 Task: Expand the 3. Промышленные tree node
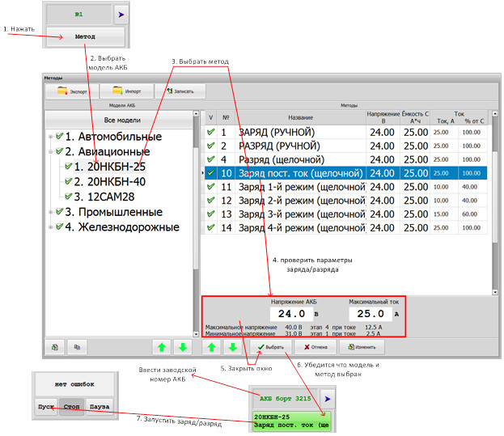(50, 212)
